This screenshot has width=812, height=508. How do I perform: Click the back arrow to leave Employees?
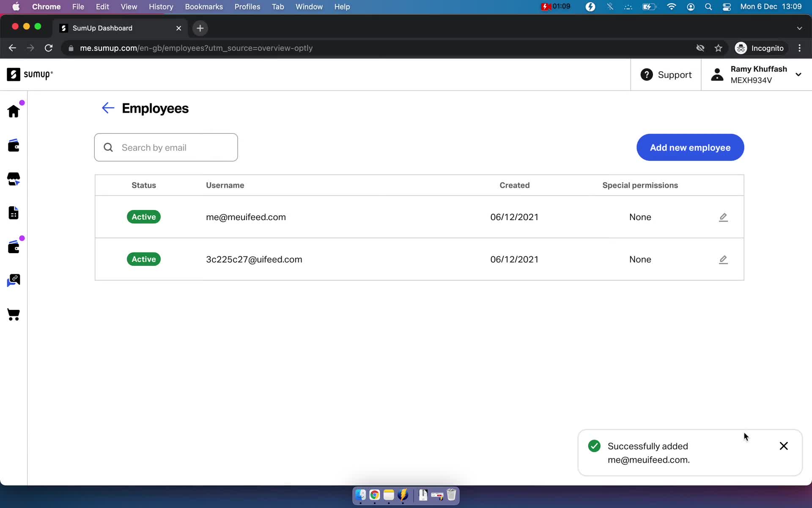click(x=107, y=108)
